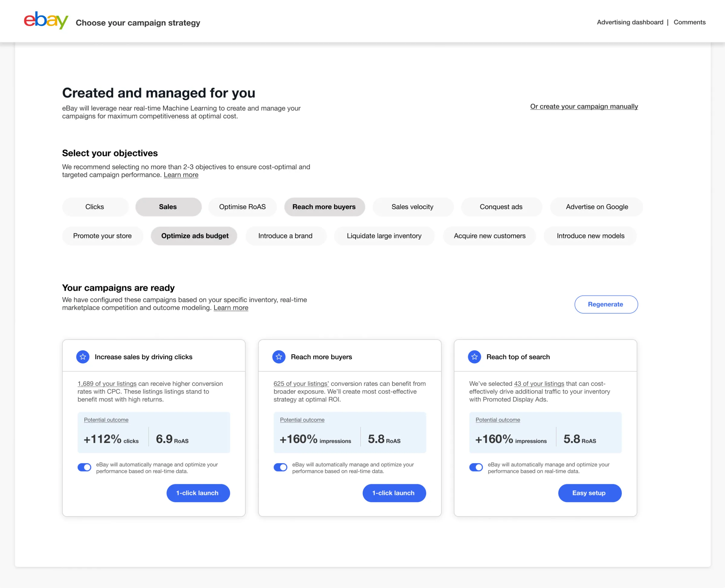The image size is (725, 588).
Task: Click +160% impressions on Reach more buyers card
Action: click(x=315, y=439)
